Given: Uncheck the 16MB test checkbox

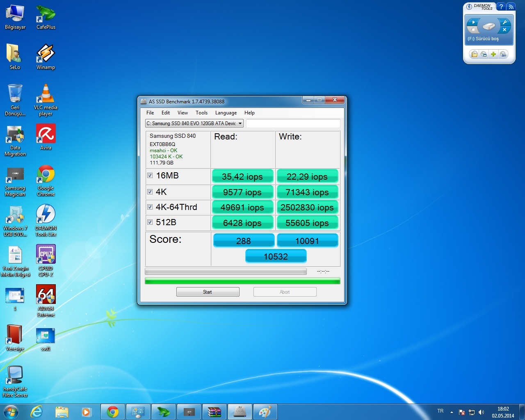Looking at the screenshot, I should point(150,176).
